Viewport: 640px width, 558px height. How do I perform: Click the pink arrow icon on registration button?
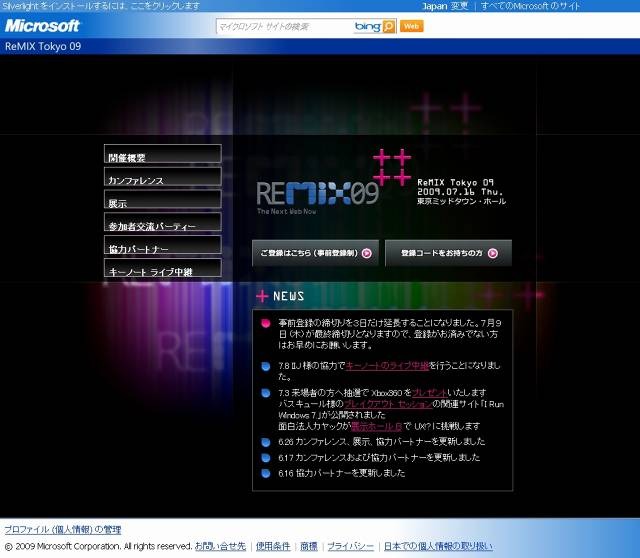[367, 253]
